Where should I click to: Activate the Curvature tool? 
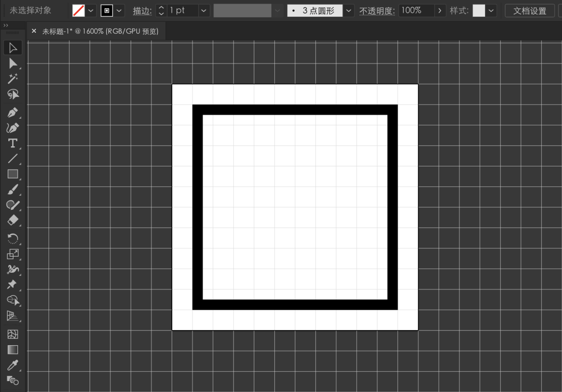click(13, 128)
